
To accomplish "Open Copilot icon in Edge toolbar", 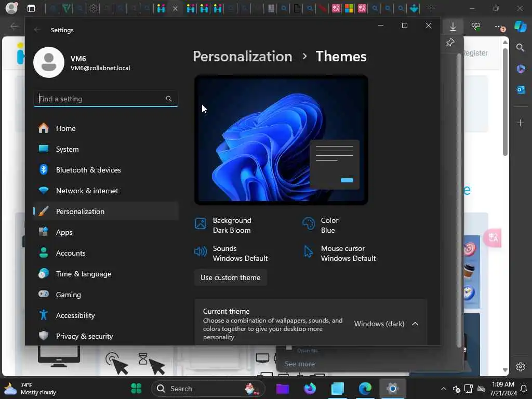I will click(520, 26).
